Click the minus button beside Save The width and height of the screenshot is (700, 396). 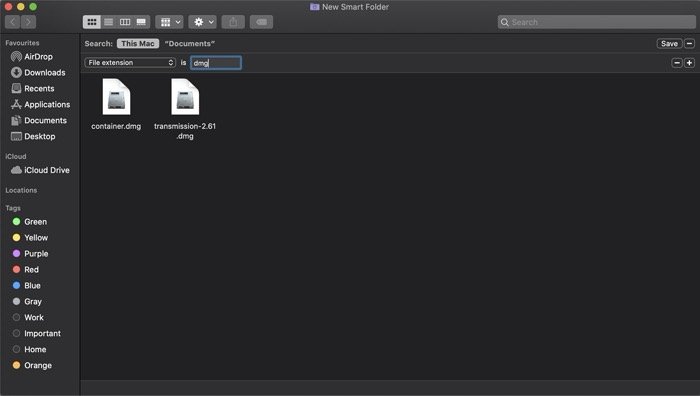click(x=689, y=43)
